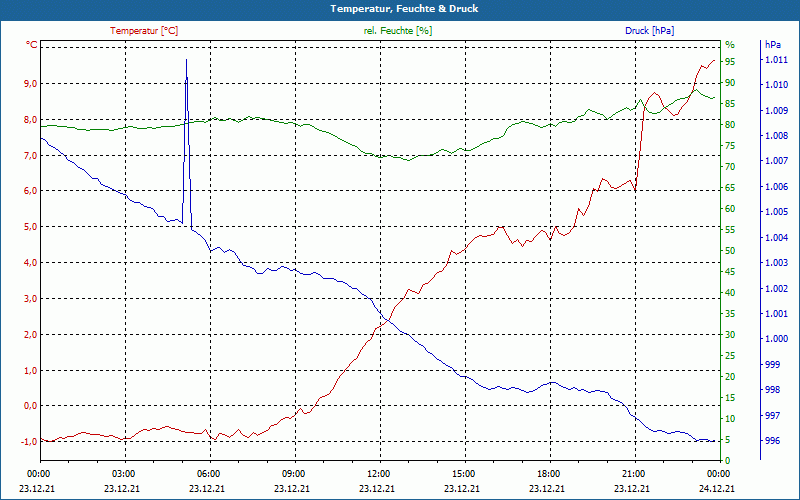
Task: Click the blue pressure spike peak near 05:00
Action: click(186, 60)
